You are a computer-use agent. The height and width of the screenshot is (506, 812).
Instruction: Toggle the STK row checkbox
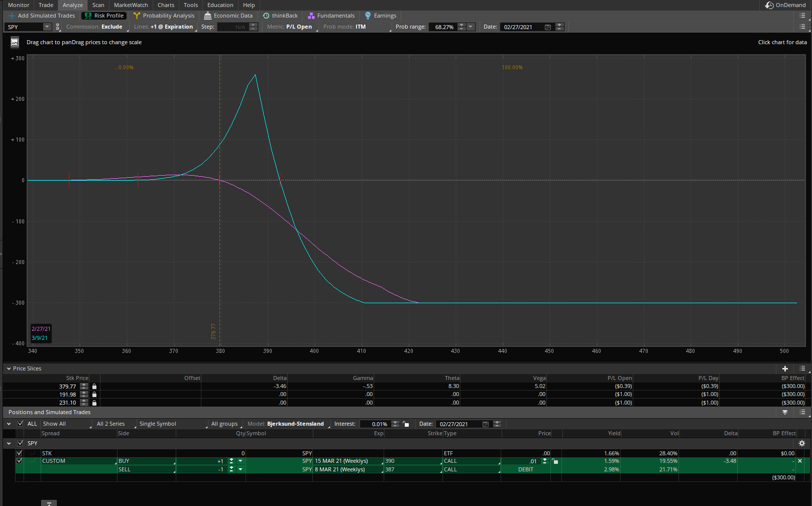[19, 453]
